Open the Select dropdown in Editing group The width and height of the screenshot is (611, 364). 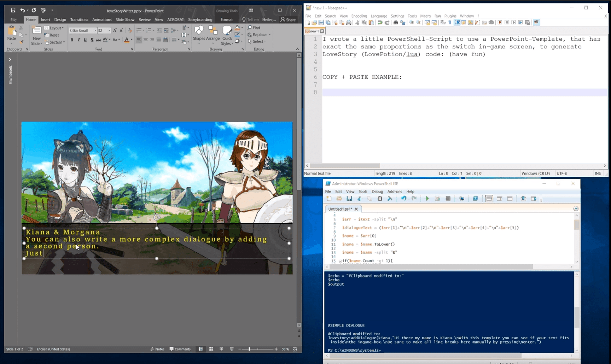point(257,41)
